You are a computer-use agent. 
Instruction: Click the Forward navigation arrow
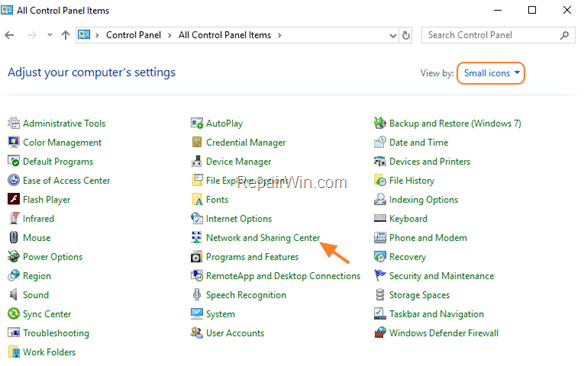point(32,35)
